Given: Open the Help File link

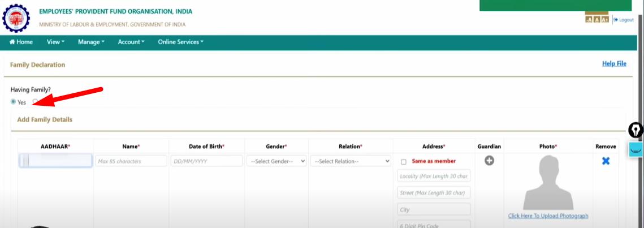Looking at the screenshot, I should click(x=614, y=64).
